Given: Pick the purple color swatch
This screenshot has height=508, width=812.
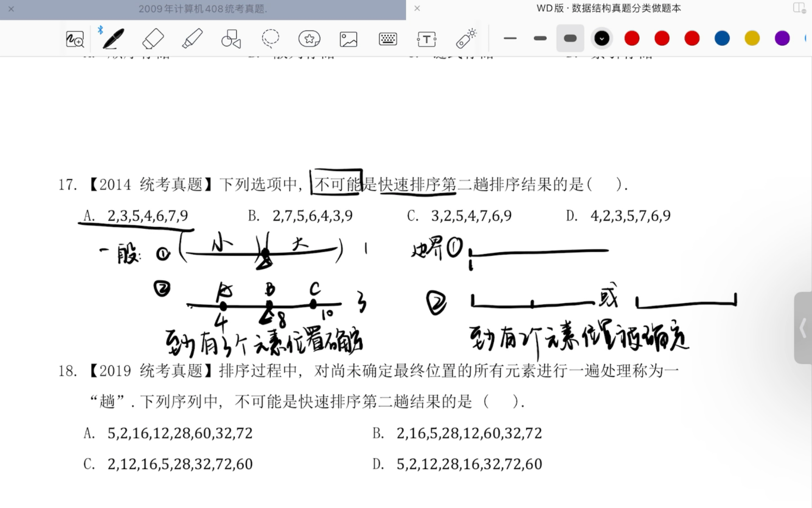Looking at the screenshot, I should click(782, 38).
